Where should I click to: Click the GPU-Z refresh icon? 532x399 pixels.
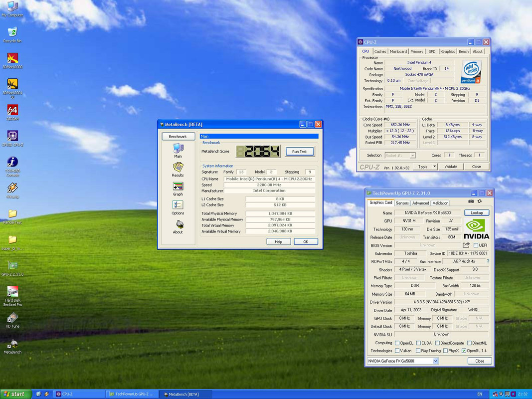480,201
